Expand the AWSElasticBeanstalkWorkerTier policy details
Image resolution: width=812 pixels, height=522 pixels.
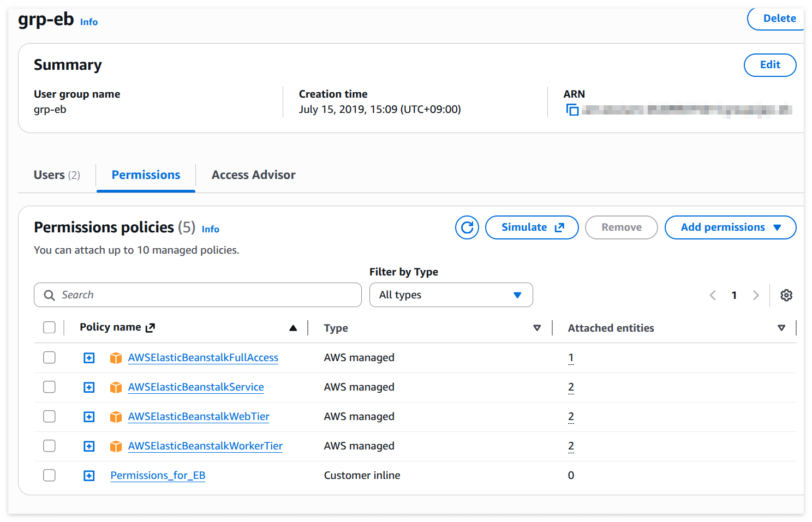tap(89, 446)
